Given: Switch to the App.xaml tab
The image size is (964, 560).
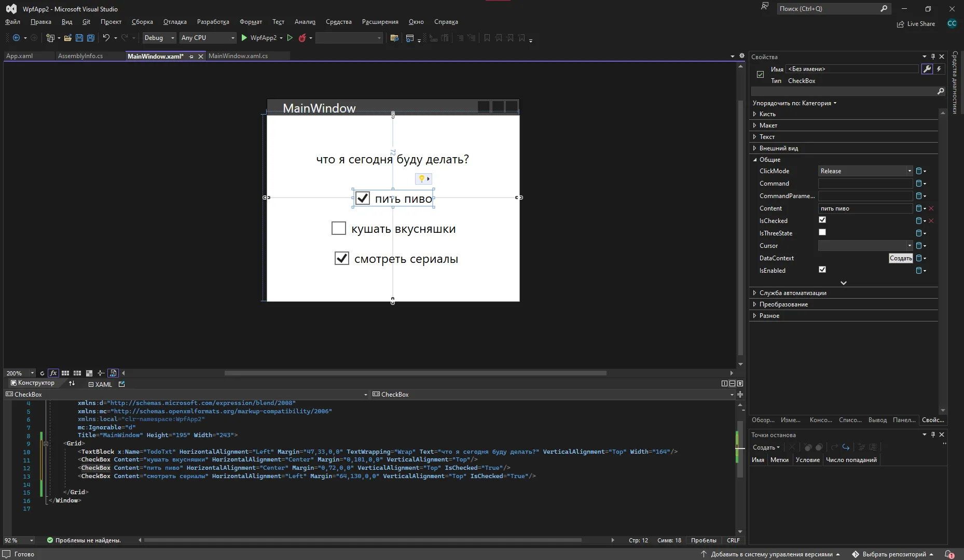Looking at the screenshot, I should coord(19,56).
